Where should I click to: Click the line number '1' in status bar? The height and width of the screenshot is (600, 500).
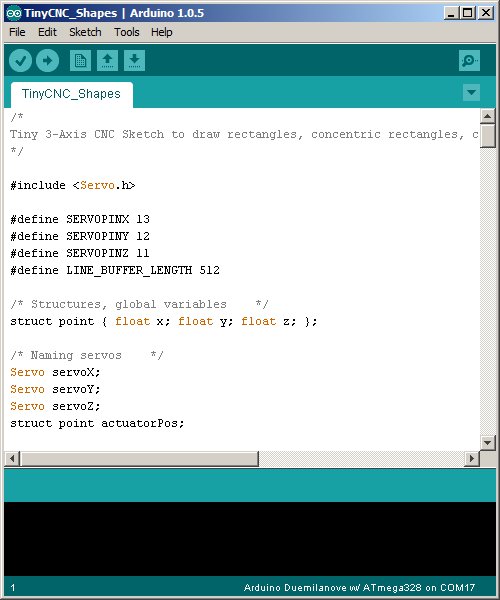(13, 588)
